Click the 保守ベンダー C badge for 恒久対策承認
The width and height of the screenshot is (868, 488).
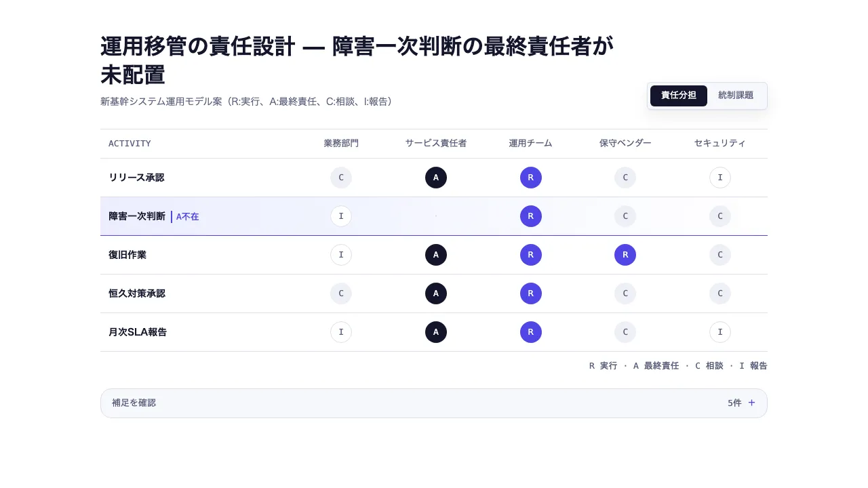(x=625, y=293)
